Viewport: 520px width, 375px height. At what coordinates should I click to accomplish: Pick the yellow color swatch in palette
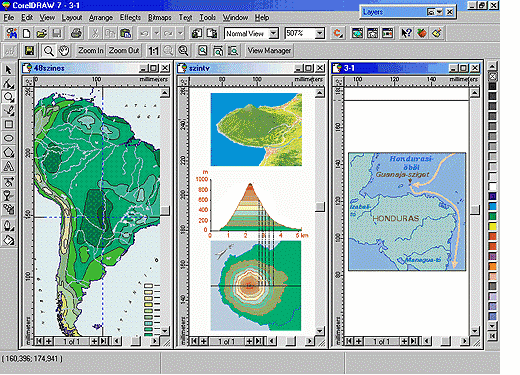pos(492,226)
